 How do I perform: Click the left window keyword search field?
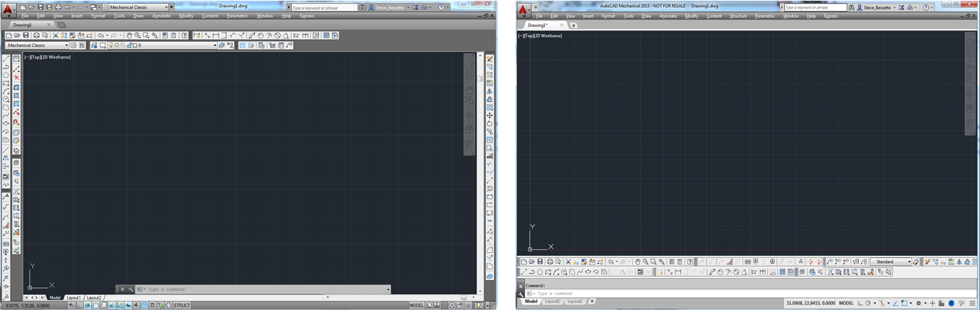click(325, 8)
